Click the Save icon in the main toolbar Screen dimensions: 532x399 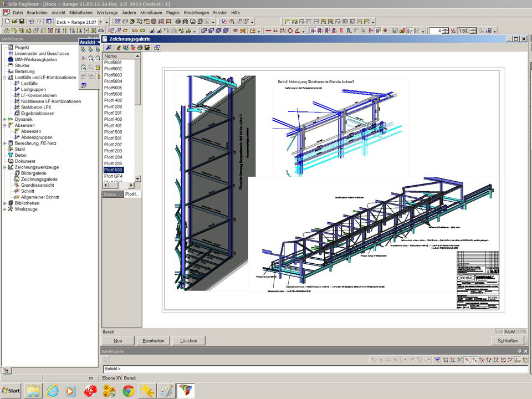(22, 22)
